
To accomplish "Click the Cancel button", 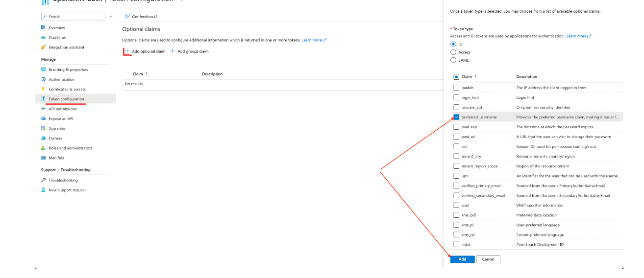I will tap(488, 259).
